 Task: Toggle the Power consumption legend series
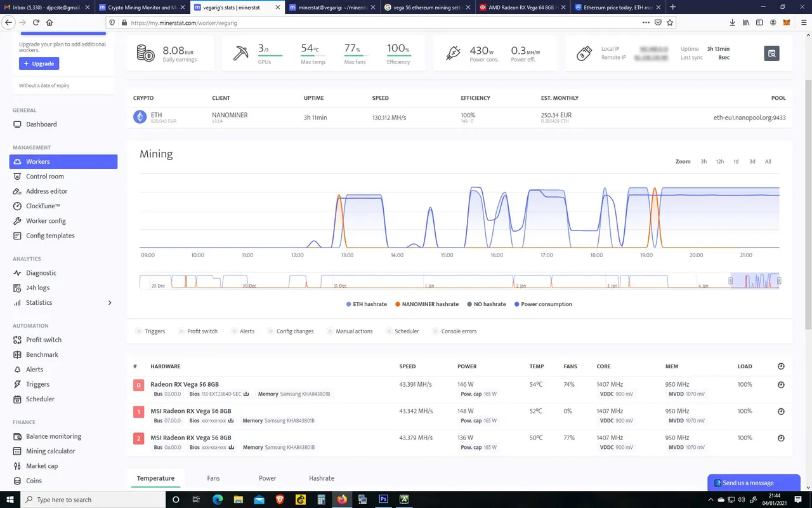[543, 304]
